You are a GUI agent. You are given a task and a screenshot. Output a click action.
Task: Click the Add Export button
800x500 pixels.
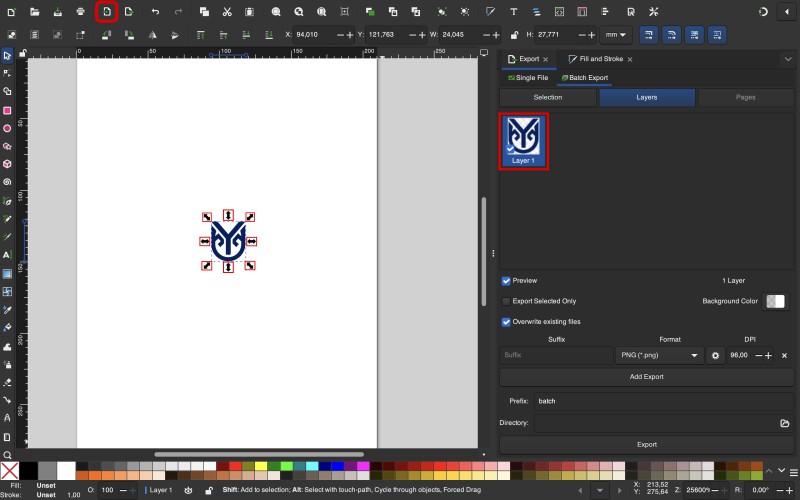646,377
